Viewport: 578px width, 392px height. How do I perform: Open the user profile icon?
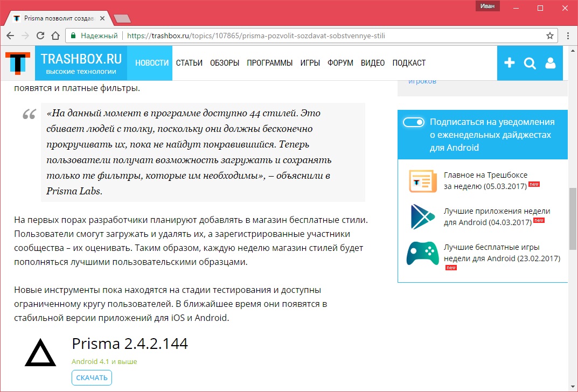click(551, 63)
